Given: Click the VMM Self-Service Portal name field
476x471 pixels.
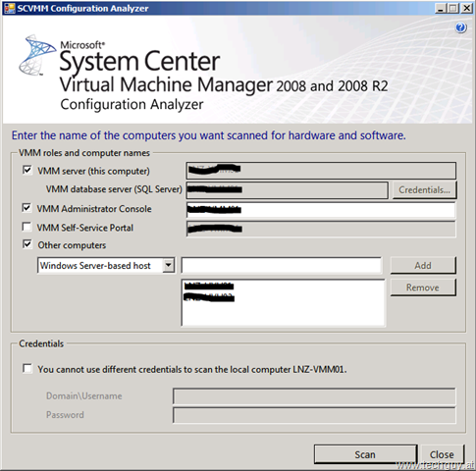Looking at the screenshot, I should pyautogui.click(x=321, y=229).
